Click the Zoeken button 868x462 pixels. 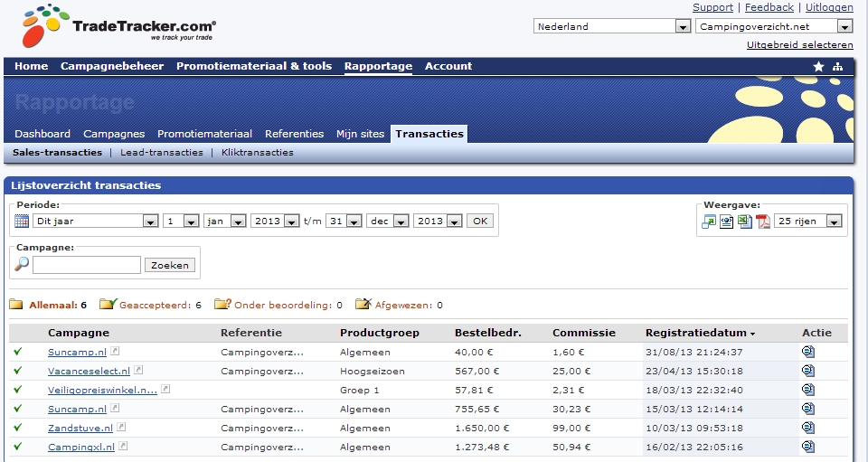click(x=170, y=265)
